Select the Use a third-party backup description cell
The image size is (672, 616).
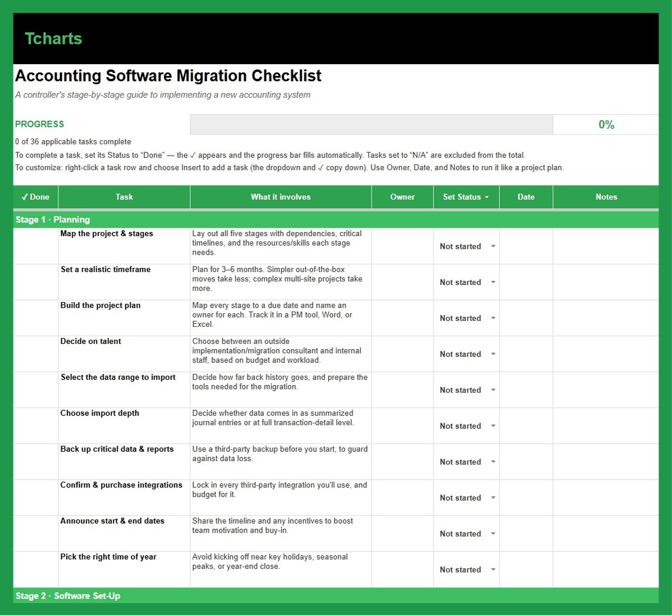pyautogui.click(x=281, y=462)
